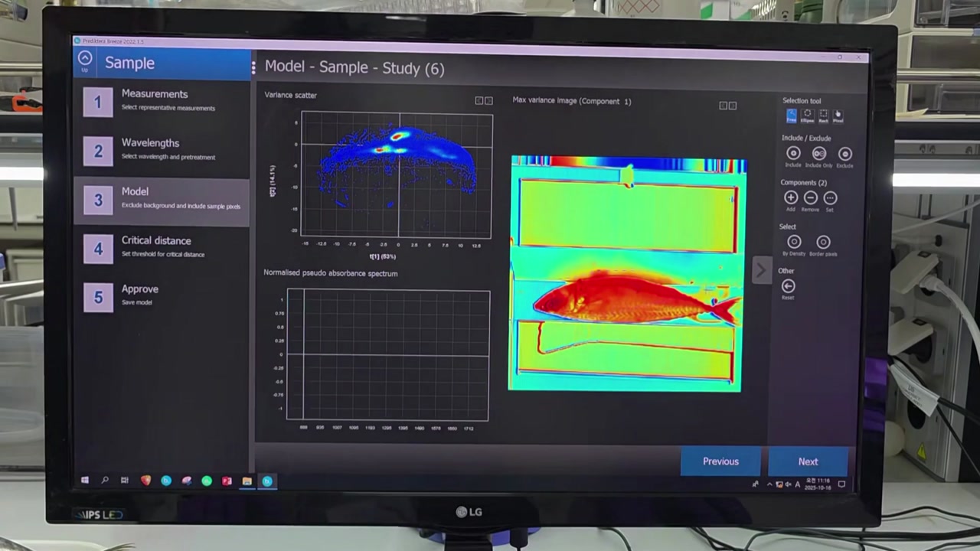
Task: Open File Explorer from the taskbar
Action: (247, 481)
